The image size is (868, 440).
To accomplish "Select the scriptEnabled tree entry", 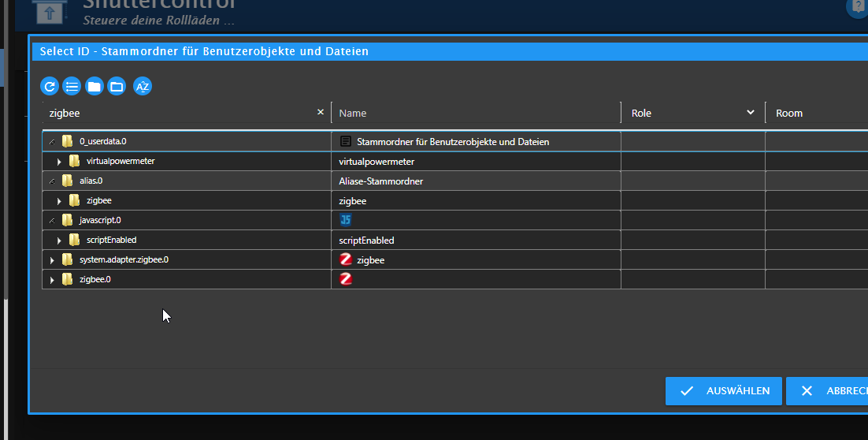I will 111,240.
